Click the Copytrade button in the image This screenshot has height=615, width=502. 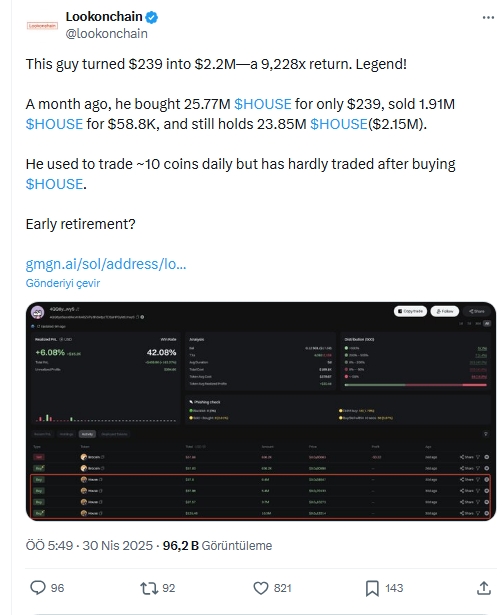coord(410,311)
